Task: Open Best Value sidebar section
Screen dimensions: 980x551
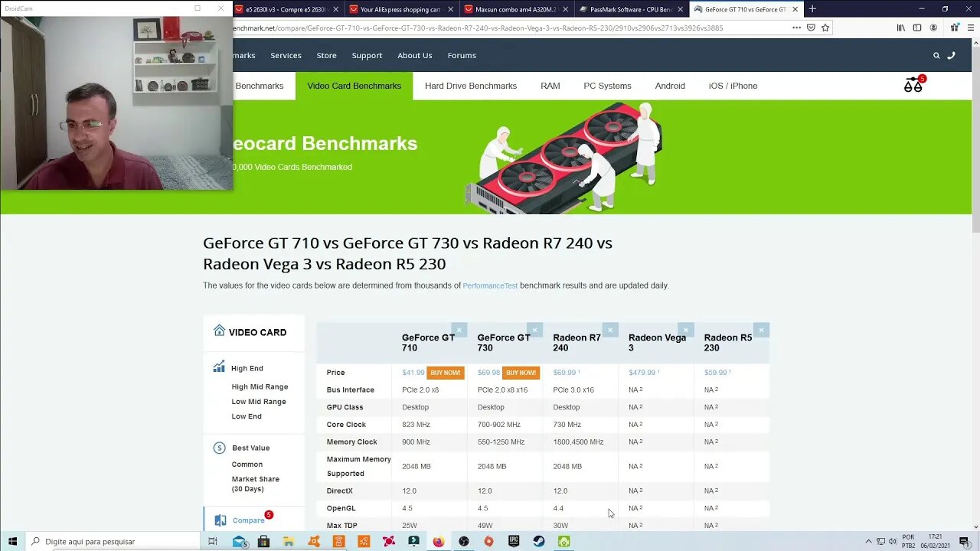Action: tap(250, 448)
